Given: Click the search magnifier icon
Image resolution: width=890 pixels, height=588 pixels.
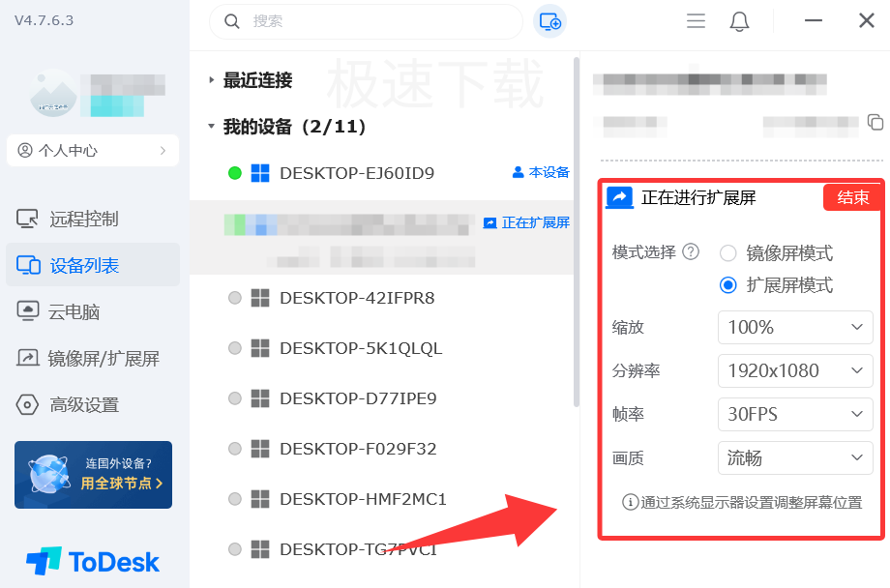Looking at the screenshot, I should [231, 21].
